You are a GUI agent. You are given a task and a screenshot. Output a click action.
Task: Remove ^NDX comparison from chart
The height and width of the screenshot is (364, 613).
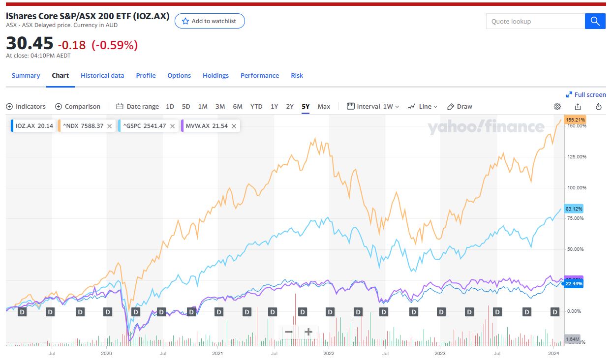110,126
